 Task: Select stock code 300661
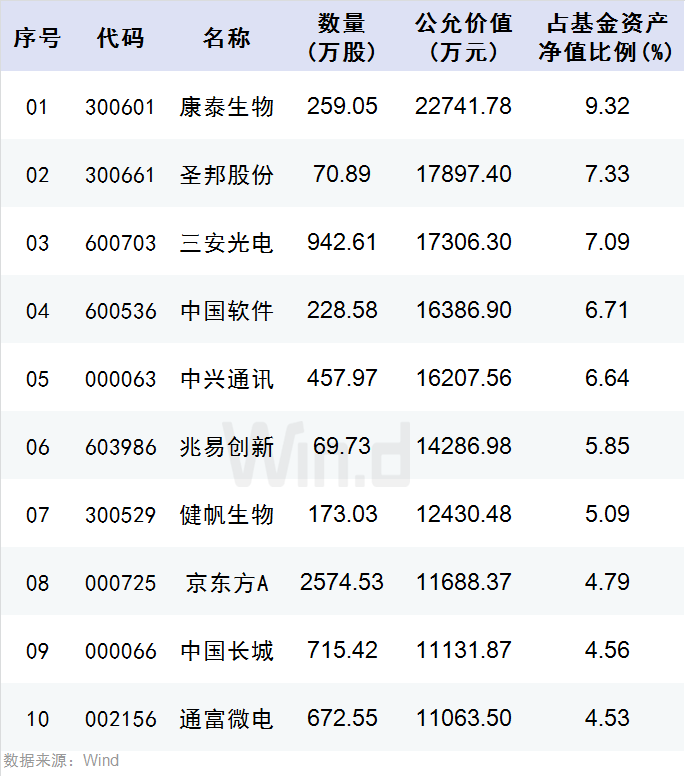pos(120,175)
